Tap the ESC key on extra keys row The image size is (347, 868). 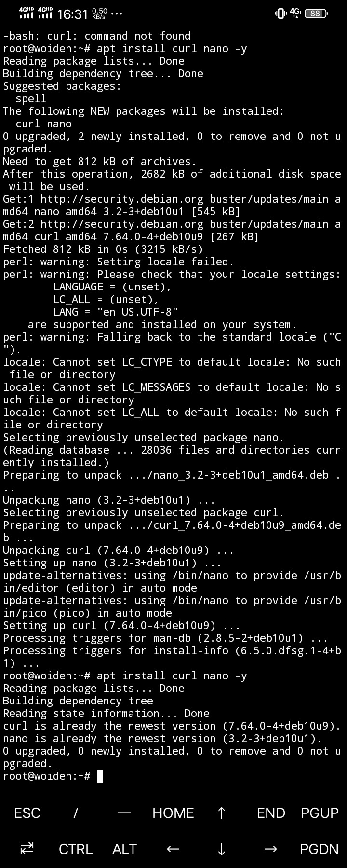point(27,813)
